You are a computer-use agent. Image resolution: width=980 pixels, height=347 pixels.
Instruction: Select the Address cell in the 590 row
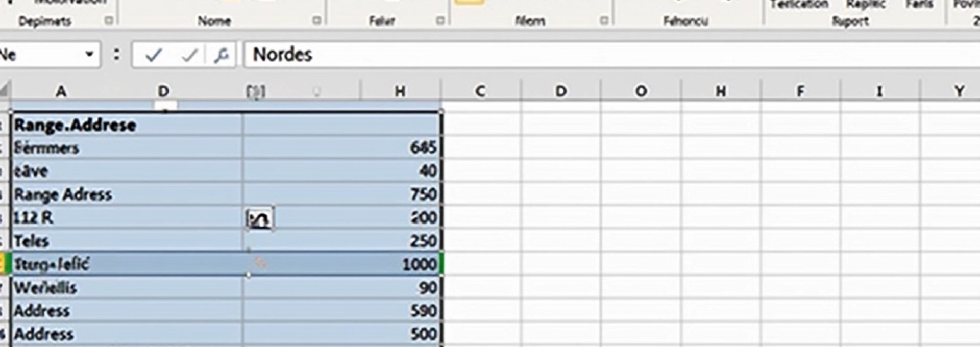click(x=127, y=311)
